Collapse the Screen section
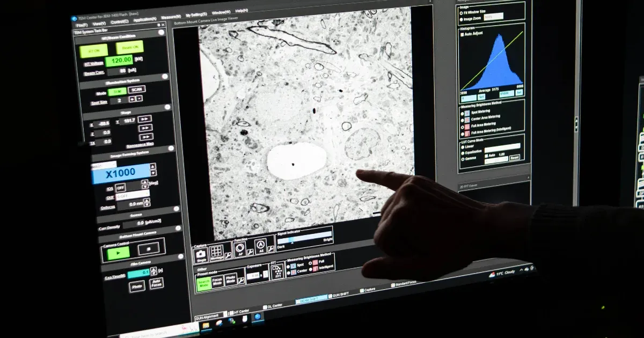 click(177, 209)
